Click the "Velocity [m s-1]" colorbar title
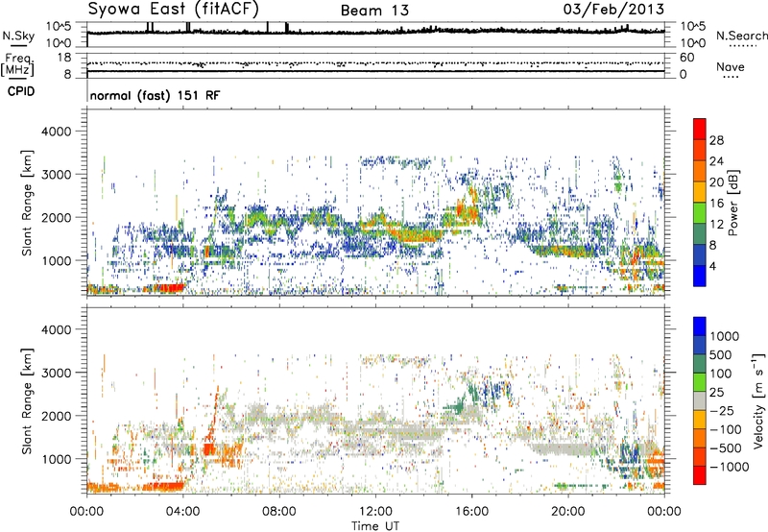This screenshot has height=532, width=768. click(x=758, y=400)
